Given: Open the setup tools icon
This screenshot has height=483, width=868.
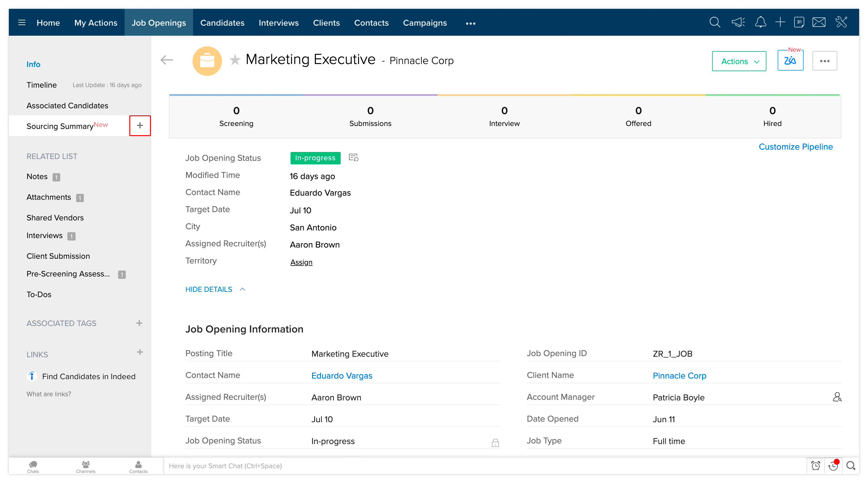Looking at the screenshot, I should (841, 22).
